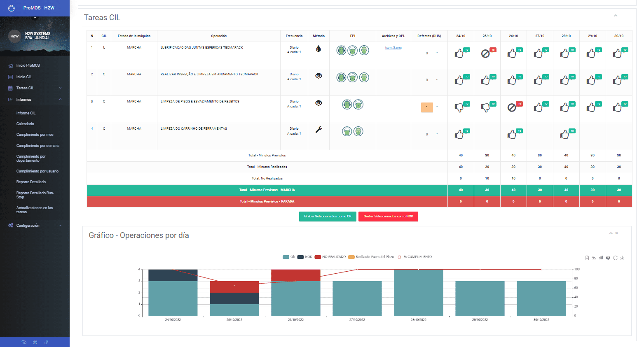Expand the Tareas CIL sidebar submenu
Screen dimensions: 644x347
click(x=60, y=88)
